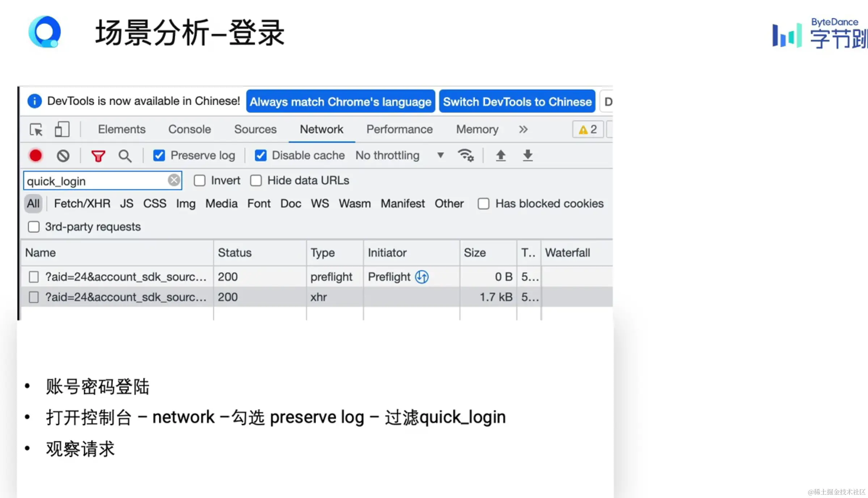Click the import HAR upload arrow
Screen dimensions: 868x498
tap(501, 156)
